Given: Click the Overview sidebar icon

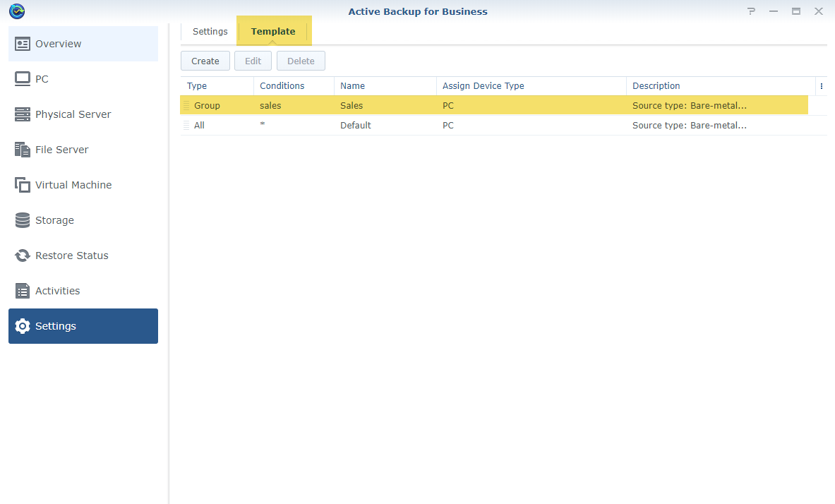Looking at the screenshot, I should pos(23,44).
